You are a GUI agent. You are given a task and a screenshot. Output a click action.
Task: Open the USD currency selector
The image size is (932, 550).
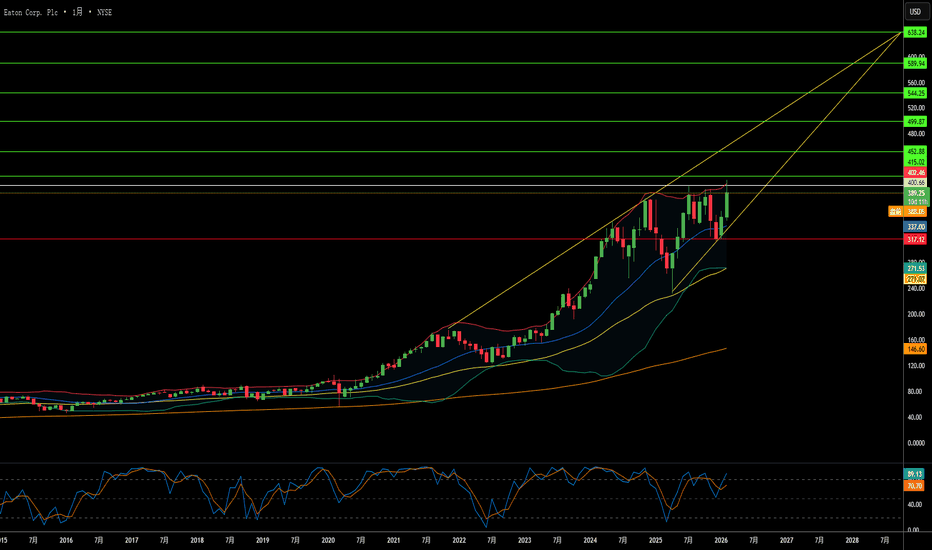click(914, 11)
